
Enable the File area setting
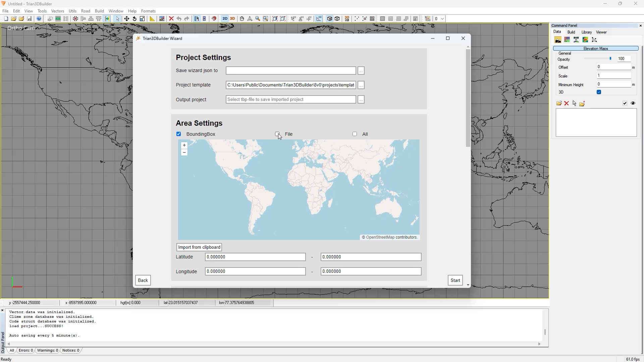(277, 134)
